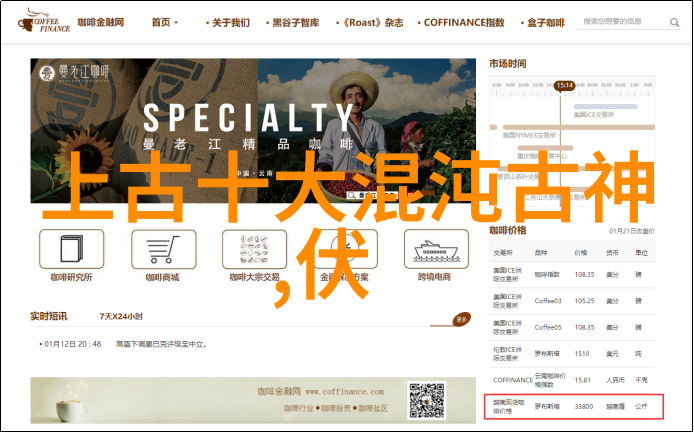Screen dimensions: 694x433
Task: Open the 咖啡大宗交易 coffee beans icon
Action: (x=254, y=249)
